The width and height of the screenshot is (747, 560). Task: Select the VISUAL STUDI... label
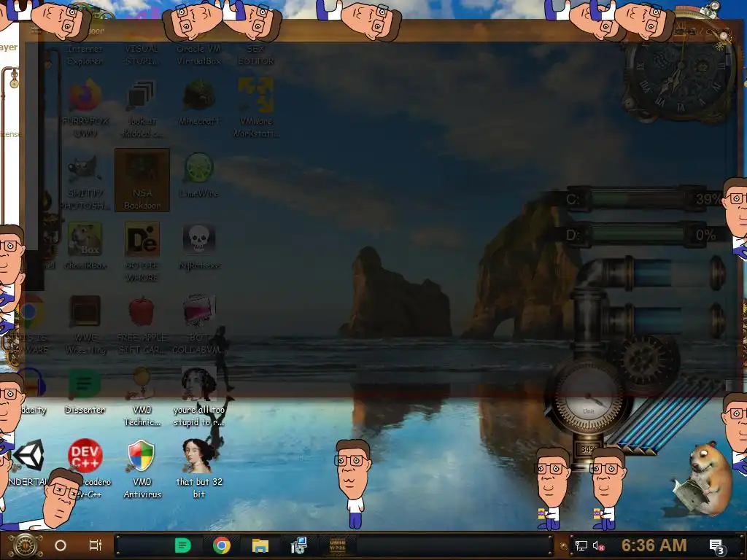pyautogui.click(x=142, y=55)
